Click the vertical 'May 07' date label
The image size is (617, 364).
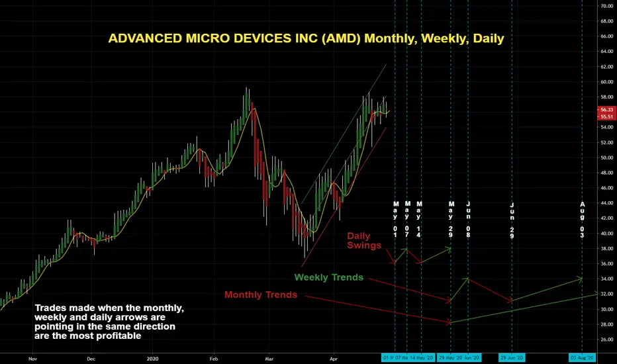(408, 219)
